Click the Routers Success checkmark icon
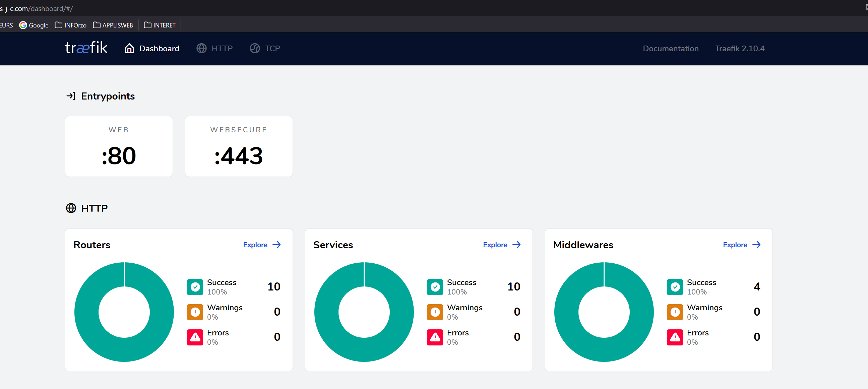868x389 pixels. (x=195, y=287)
